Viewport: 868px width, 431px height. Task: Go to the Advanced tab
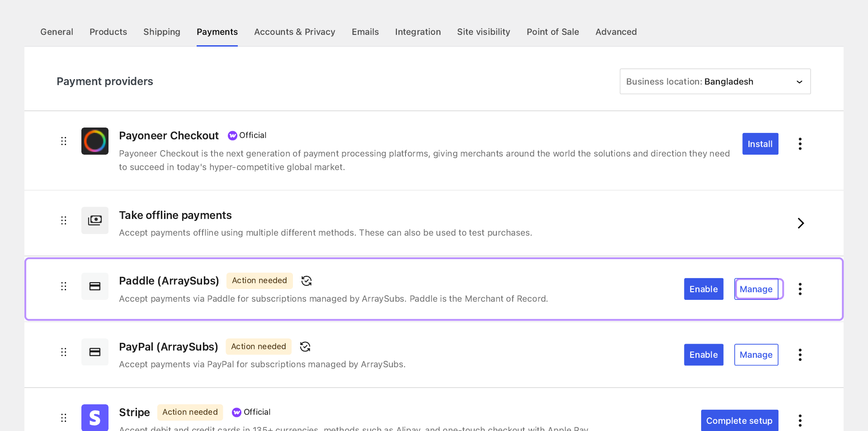[x=616, y=32]
